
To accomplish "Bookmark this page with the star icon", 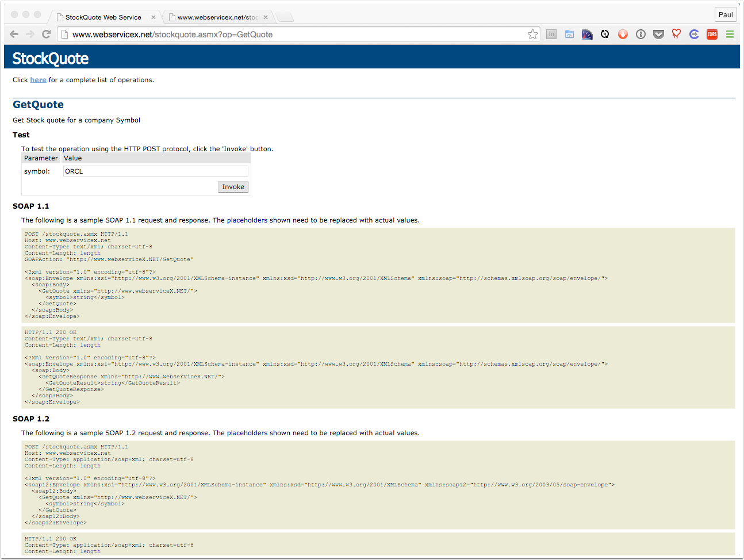I will pyautogui.click(x=532, y=34).
